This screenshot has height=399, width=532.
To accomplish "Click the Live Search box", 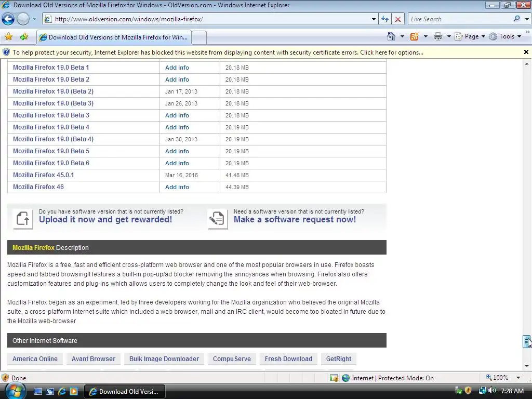I will coord(459,19).
